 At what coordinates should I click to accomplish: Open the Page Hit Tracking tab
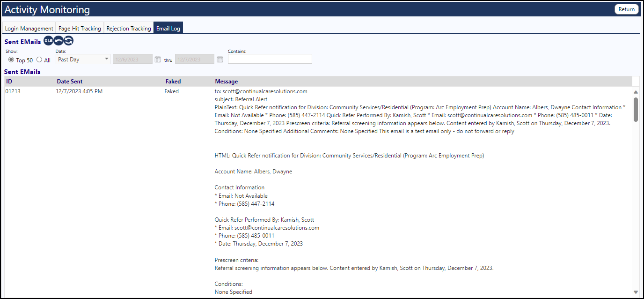pos(80,28)
